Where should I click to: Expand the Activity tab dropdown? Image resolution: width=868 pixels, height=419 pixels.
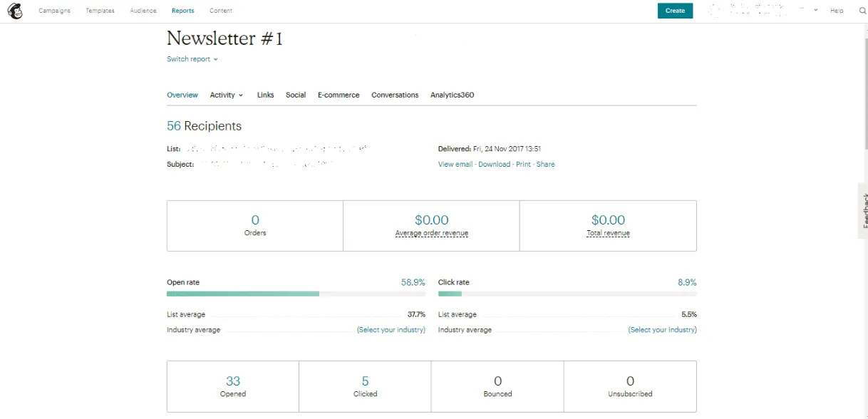click(x=226, y=95)
